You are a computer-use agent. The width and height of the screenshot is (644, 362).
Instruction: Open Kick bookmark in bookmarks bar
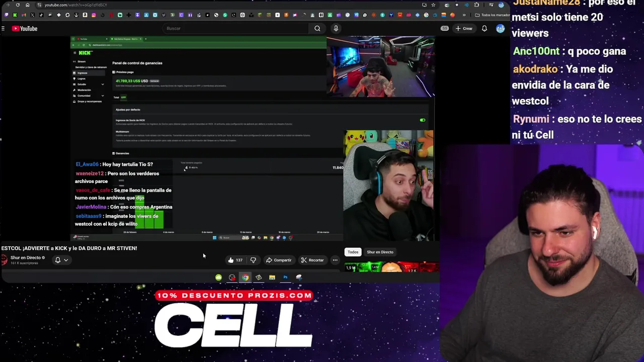pyautogui.click(x=15, y=15)
